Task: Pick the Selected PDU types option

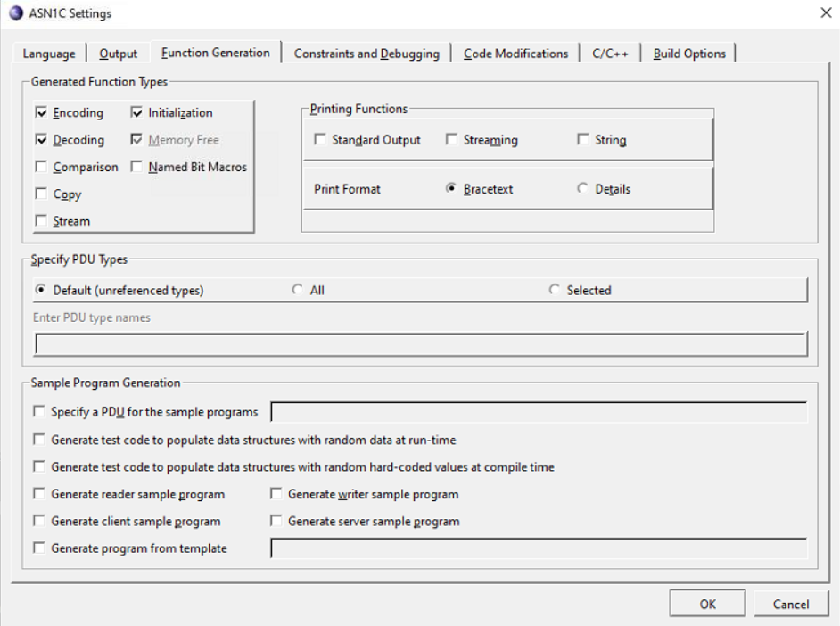Action: 555,290
